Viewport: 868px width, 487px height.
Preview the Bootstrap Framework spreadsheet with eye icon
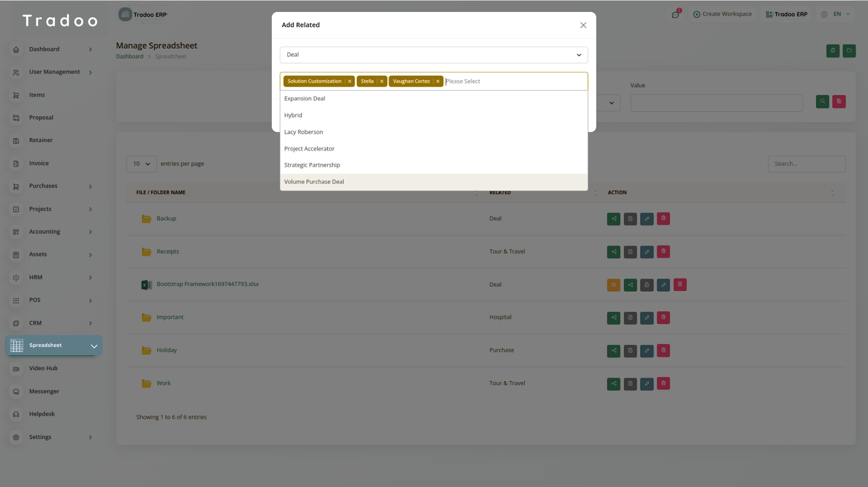pos(614,285)
